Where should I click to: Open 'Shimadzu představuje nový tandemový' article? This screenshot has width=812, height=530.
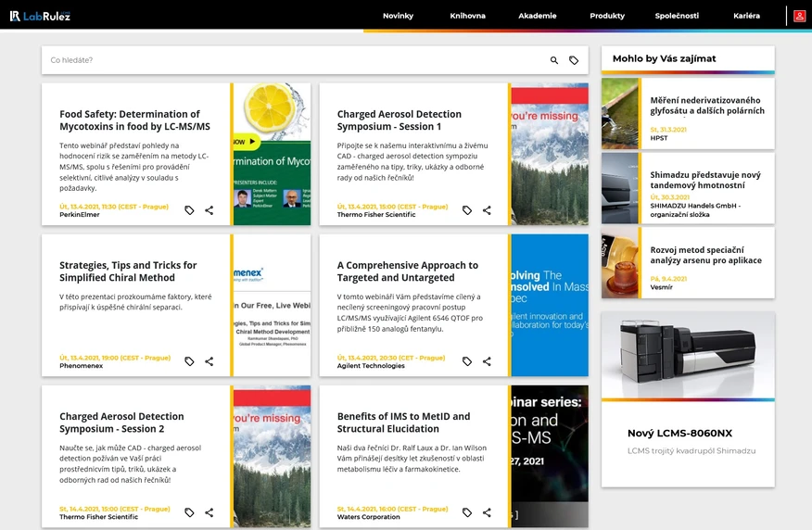click(x=705, y=180)
